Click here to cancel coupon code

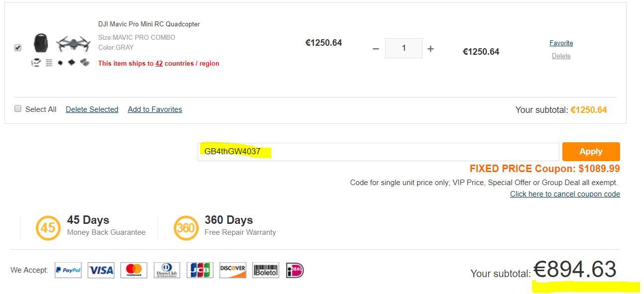click(x=565, y=194)
